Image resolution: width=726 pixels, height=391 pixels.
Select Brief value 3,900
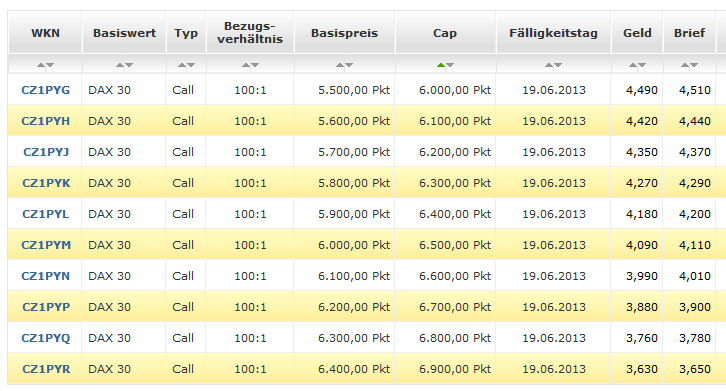(695, 307)
